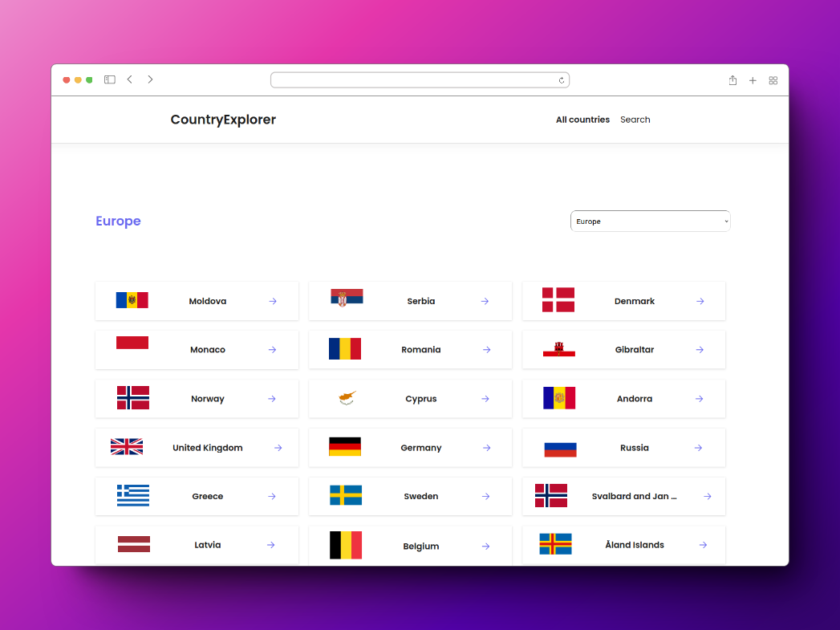
Task: Click the browser share icon
Action: [x=732, y=80]
